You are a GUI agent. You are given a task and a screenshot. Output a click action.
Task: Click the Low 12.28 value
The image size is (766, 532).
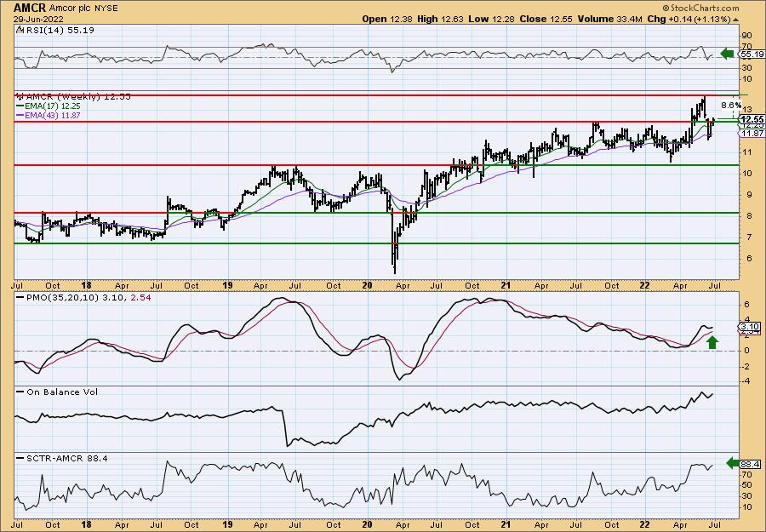pos(490,19)
